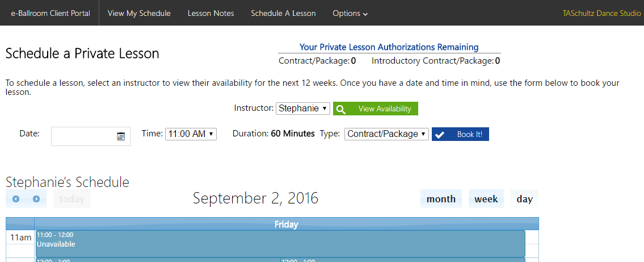Screen dimensions: 644x262
Task: Open View My Schedule page
Action: pyautogui.click(x=139, y=13)
